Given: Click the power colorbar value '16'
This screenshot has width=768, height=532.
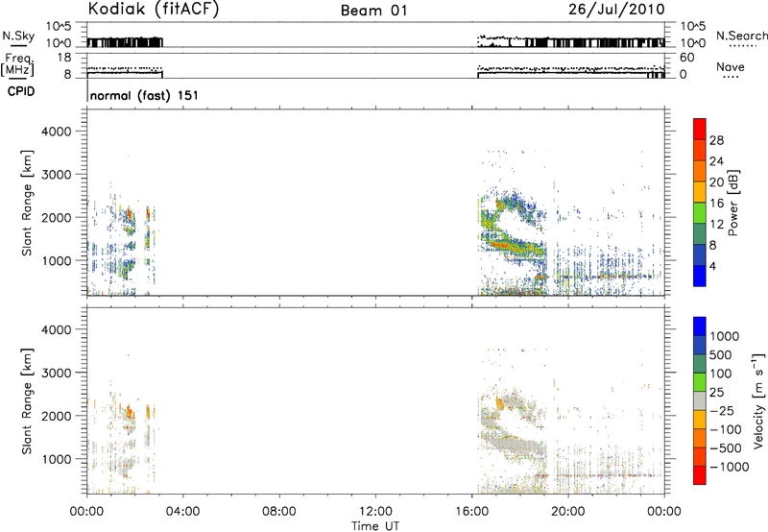Looking at the screenshot, I should (x=716, y=204).
